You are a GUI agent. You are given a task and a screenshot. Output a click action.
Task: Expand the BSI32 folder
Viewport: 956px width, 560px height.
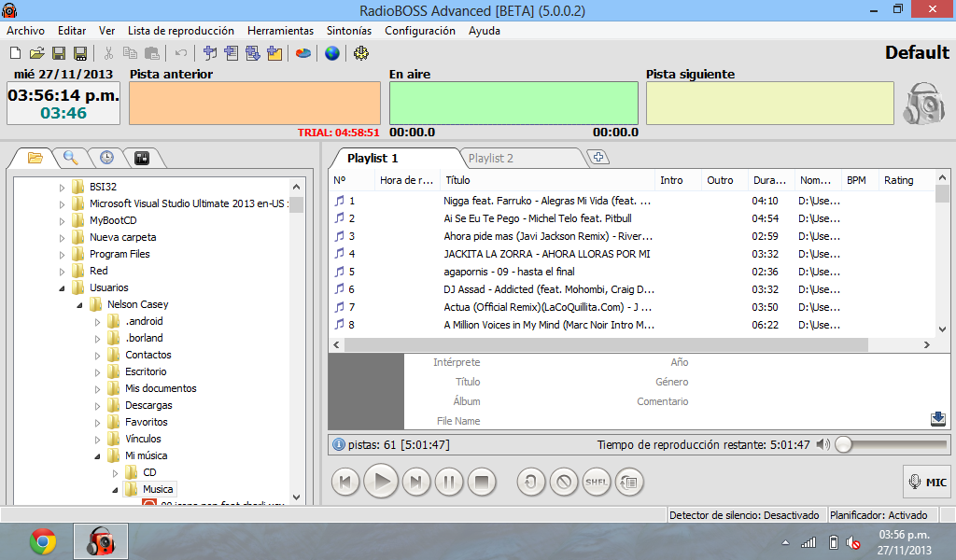pyautogui.click(x=62, y=188)
